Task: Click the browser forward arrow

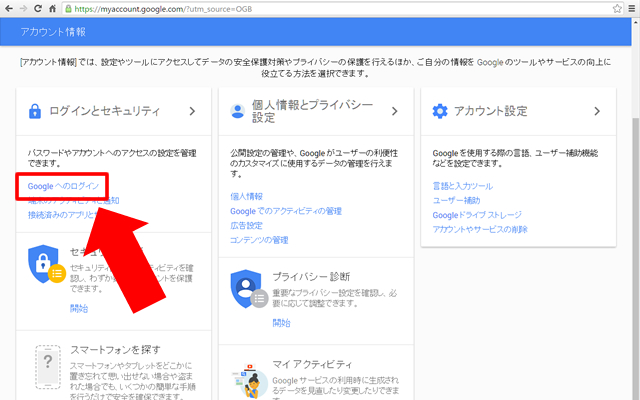Action: click(23, 9)
